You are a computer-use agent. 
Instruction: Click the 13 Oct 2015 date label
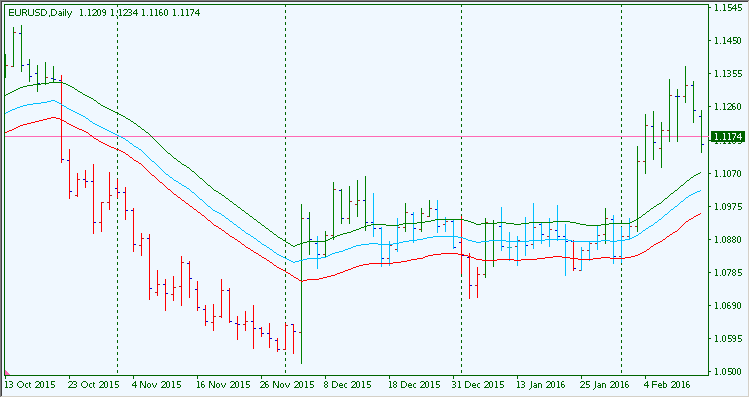click(30, 385)
